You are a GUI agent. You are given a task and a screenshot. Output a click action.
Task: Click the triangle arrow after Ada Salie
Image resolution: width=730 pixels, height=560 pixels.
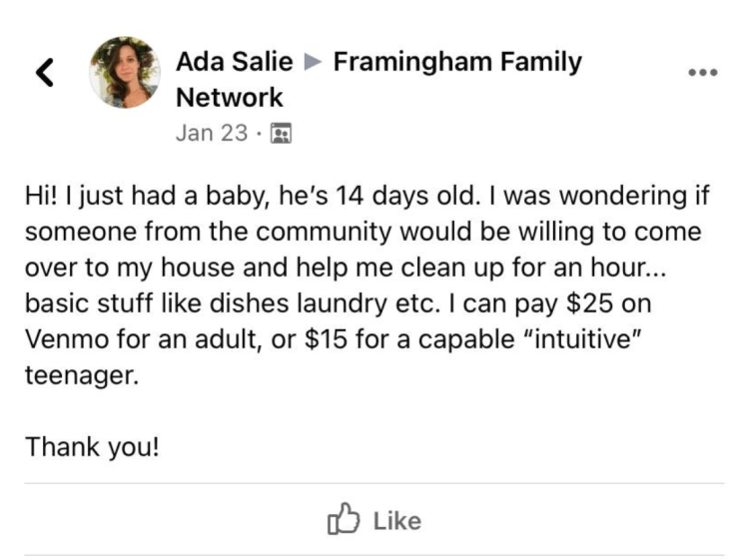pyautogui.click(x=313, y=62)
